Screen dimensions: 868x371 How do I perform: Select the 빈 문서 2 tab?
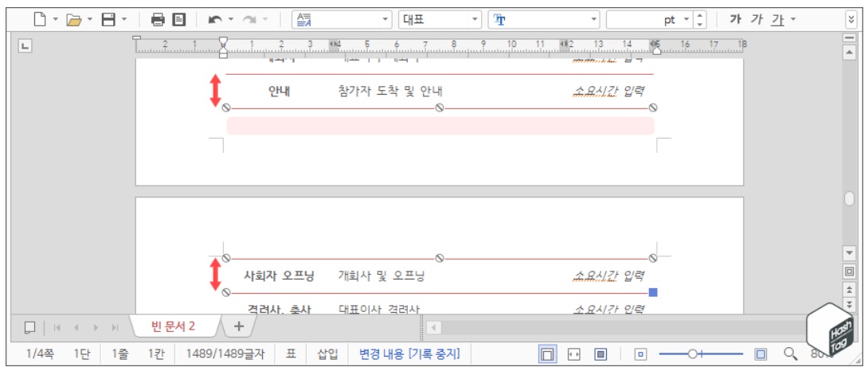(174, 326)
